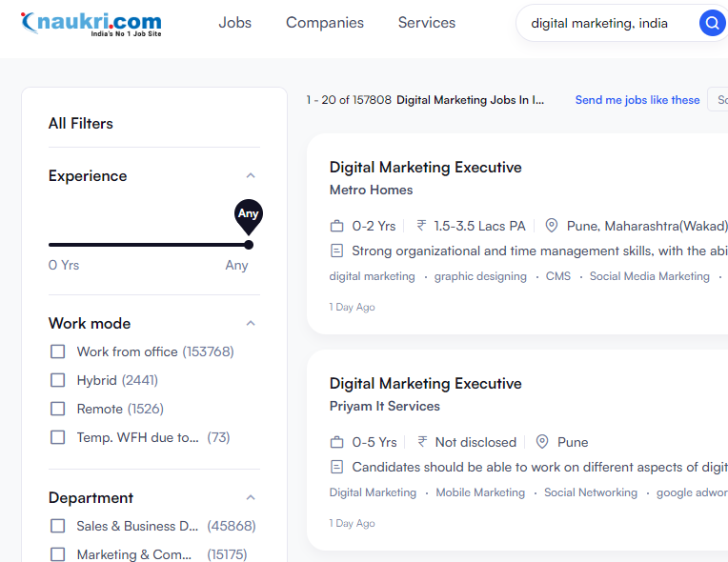Click the experience slider track
728x562 pixels.
pos(149,245)
